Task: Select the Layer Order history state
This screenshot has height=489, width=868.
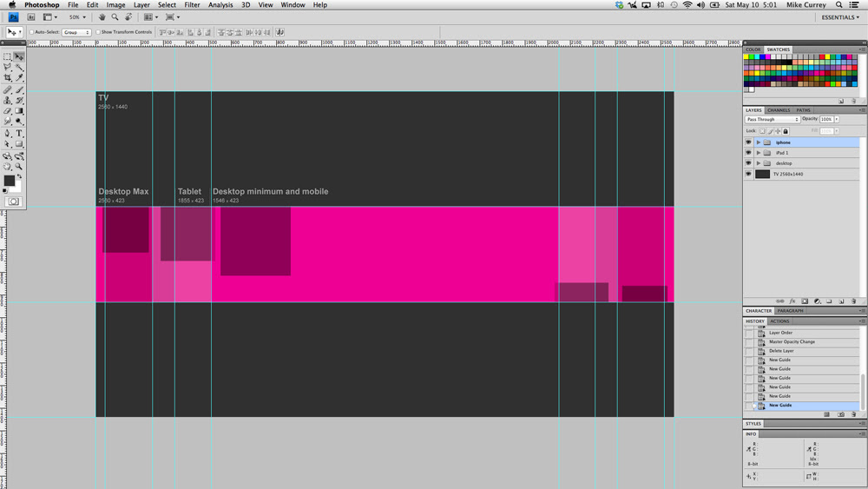Action: coord(802,333)
